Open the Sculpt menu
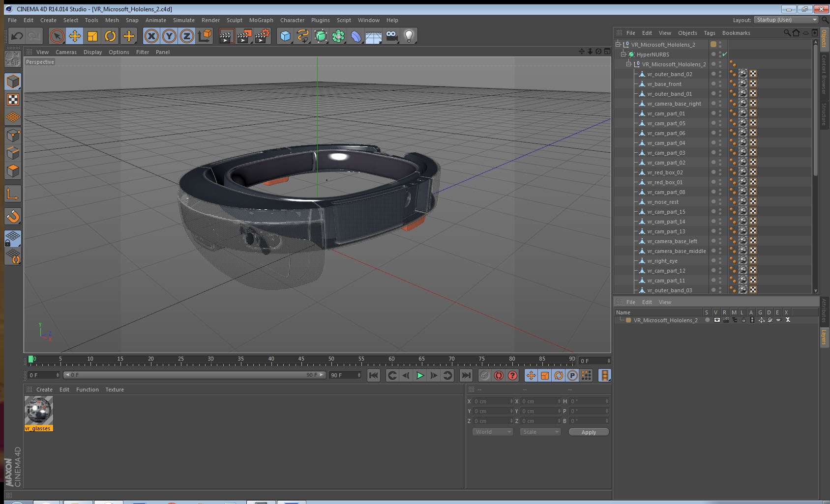This screenshot has height=504, width=830. [235, 20]
